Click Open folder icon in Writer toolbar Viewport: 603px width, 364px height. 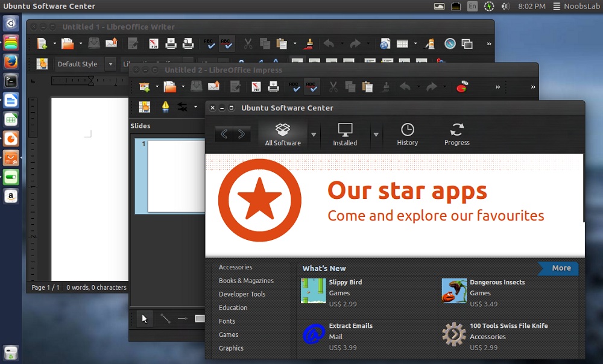(68, 43)
